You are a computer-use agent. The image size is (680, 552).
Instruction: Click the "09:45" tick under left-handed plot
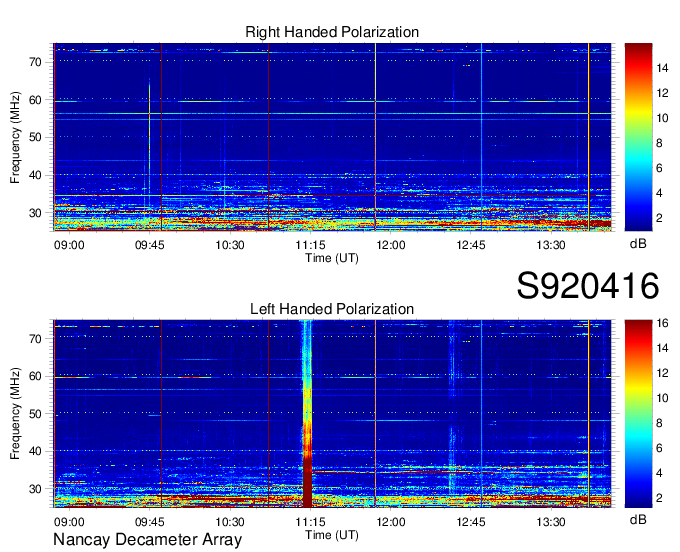click(150, 522)
